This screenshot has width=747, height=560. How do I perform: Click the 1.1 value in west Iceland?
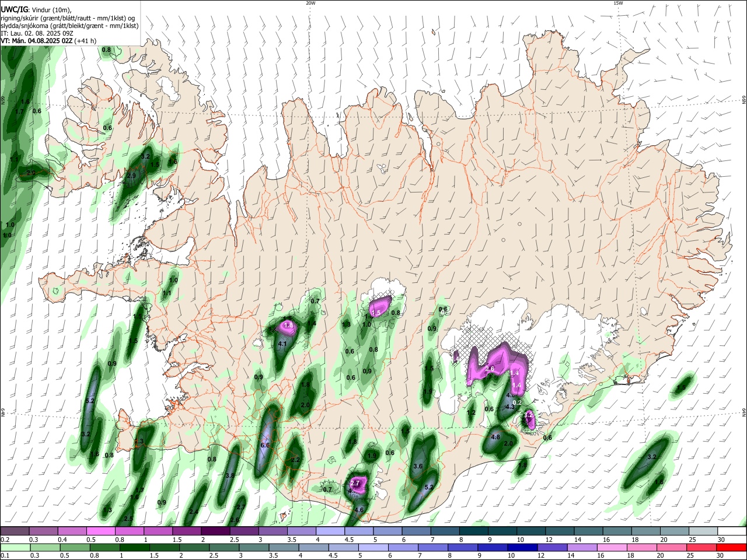click(166, 293)
